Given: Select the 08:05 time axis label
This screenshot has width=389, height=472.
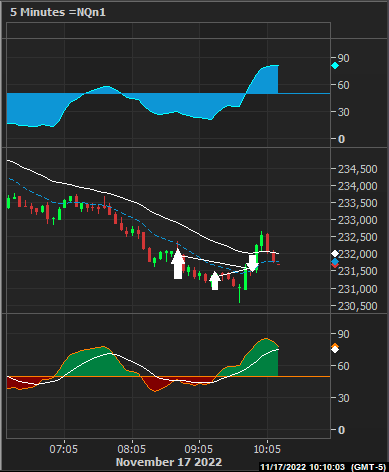Looking at the screenshot, I should click(132, 449).
